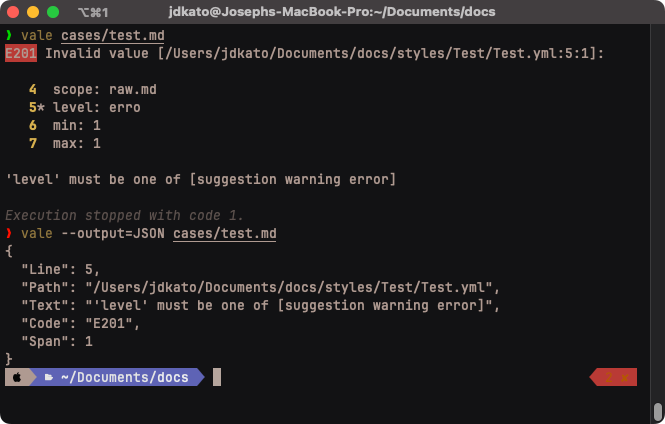665x424 pixels.
Task: Click the terminal scrollbar thumb
Action: coord(657,411)
